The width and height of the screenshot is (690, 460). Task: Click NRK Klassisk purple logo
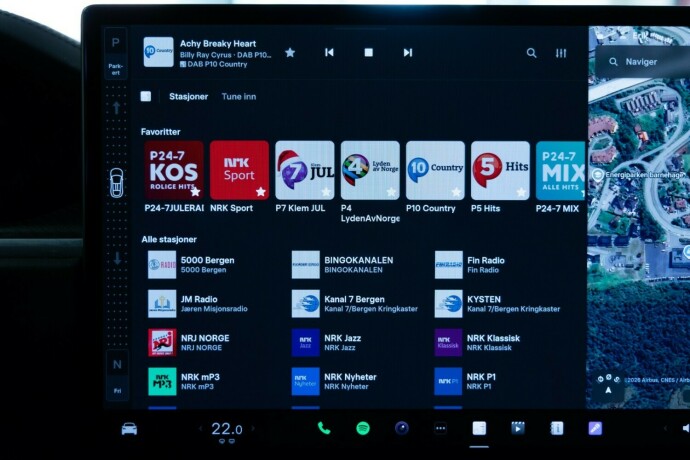tap(448, 342)
